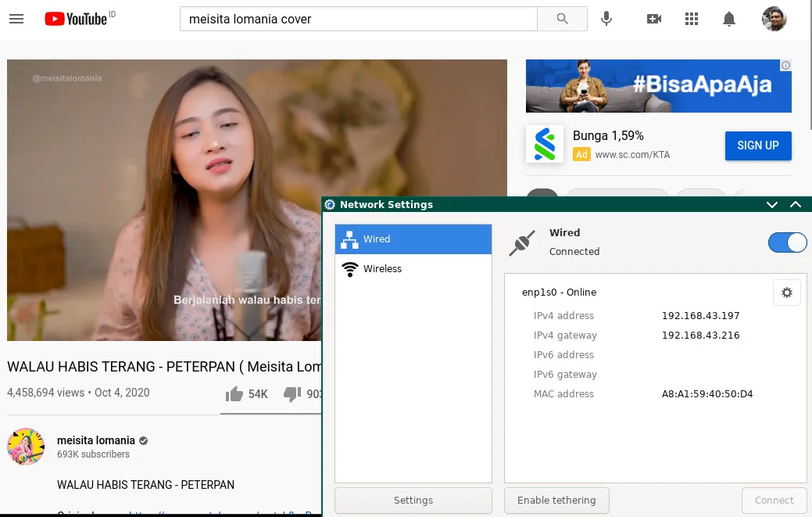Like the video with thumbs up

pyautogui.click(x=234, y=394)
